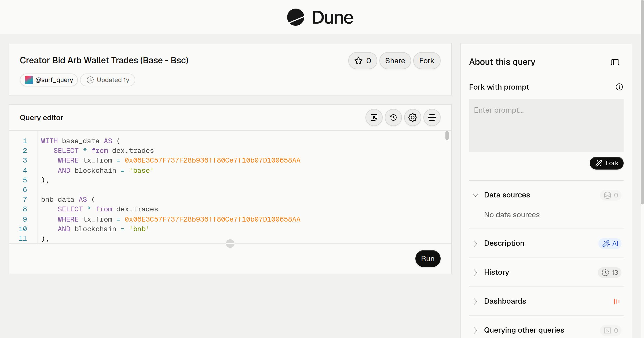Screen dimensions: 644x338
Task: Click the black Fork with magic wand button
Action: (607, 163)
